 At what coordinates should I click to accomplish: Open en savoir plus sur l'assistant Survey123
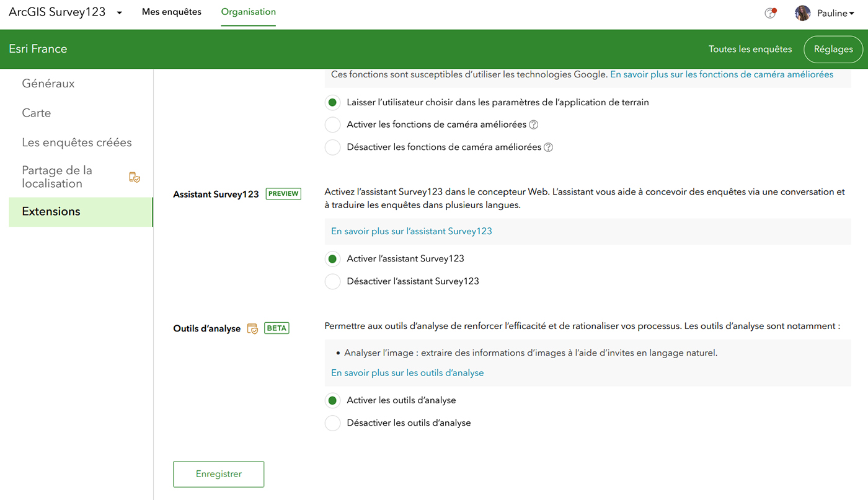point(411,230)
